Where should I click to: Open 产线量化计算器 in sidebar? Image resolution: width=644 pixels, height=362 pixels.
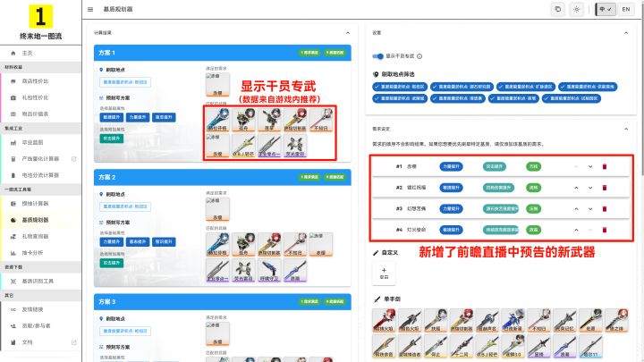41,159
